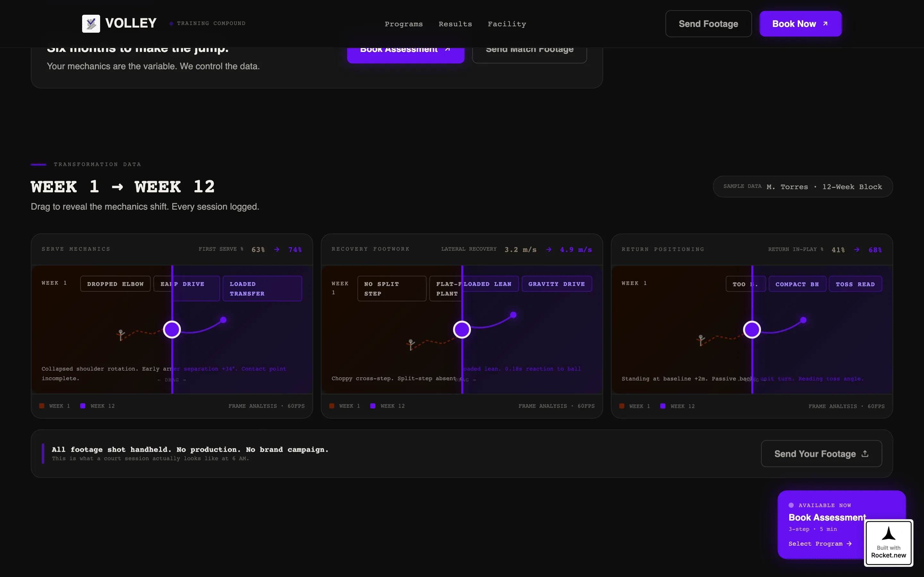Viewport: 924px width, 577px height.
Task: Click the Send Footage header button
Action: click(708, 24)
